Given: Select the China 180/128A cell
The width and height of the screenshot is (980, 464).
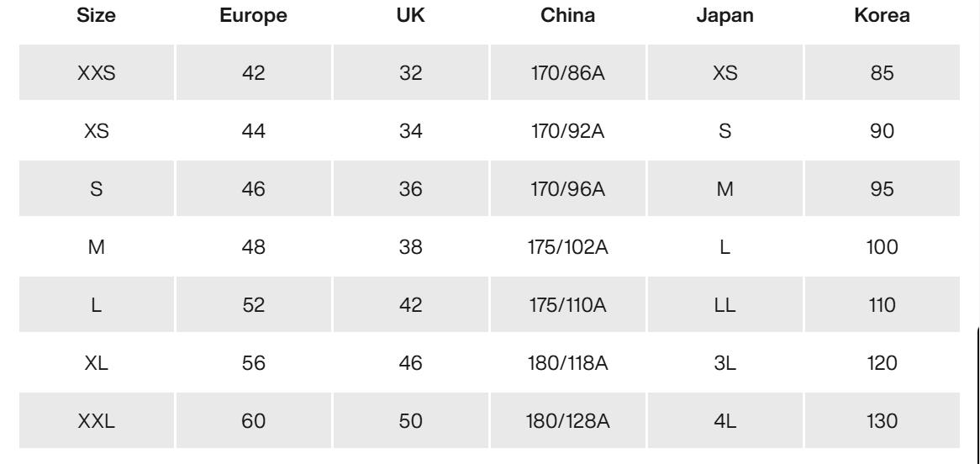Looking at the screenshot, I should 567,421.
